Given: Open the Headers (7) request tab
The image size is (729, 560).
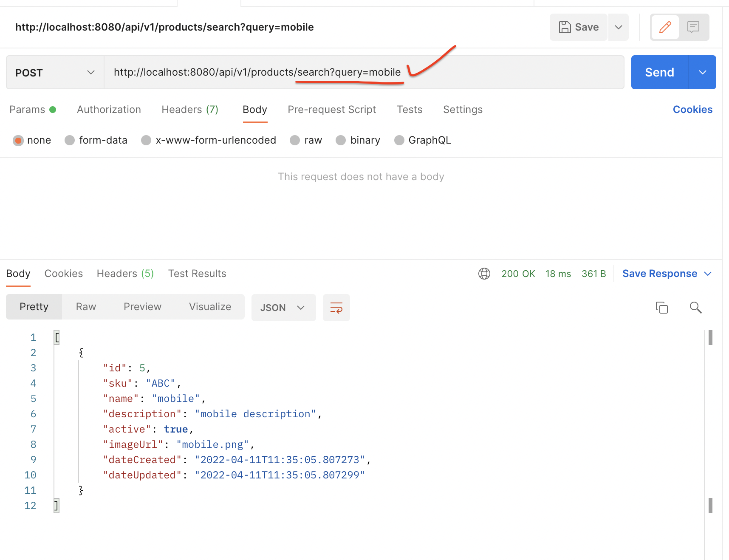Looking at the screenshot, I should (x=190, y=110).
